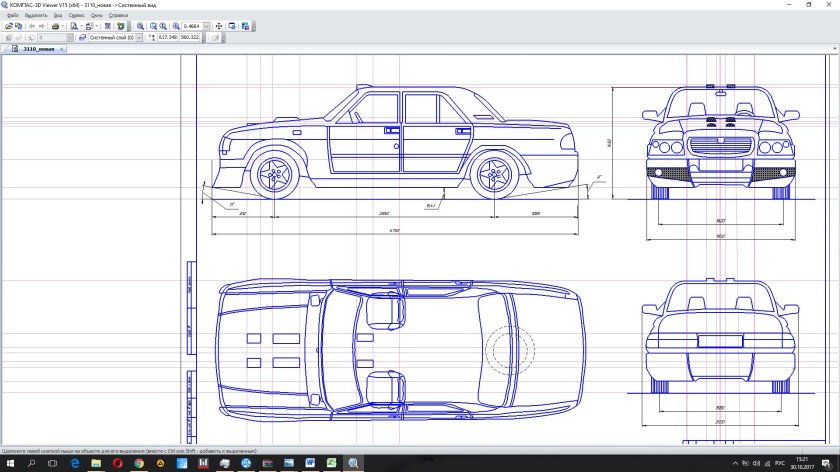Open the Файл menu
The image size is (840, 472).
pos(13,16)
